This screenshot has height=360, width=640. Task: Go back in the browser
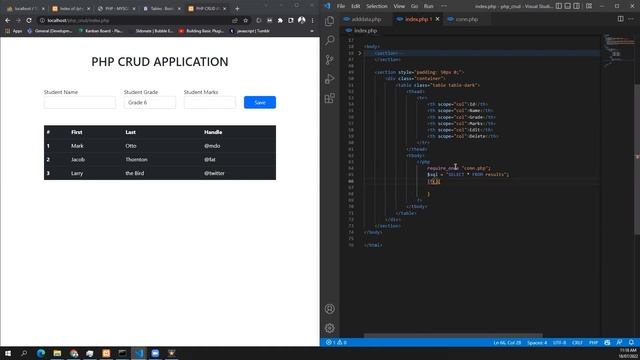point(8,20)
